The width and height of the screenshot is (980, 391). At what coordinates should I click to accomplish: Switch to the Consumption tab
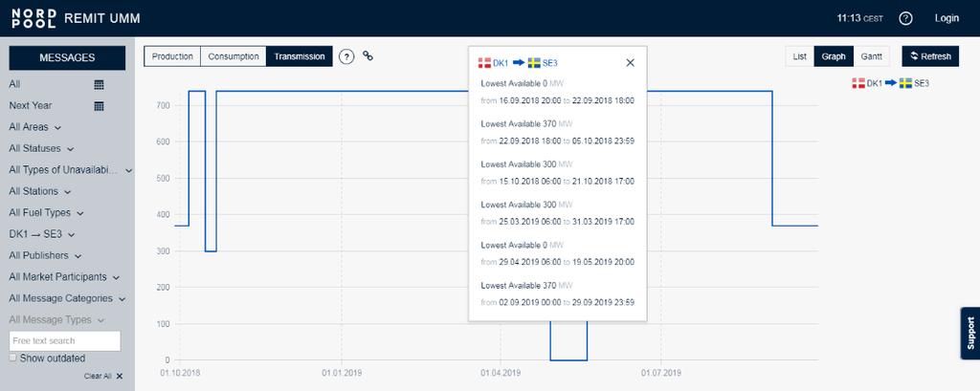pyautogui.click(x=234, y=56)
